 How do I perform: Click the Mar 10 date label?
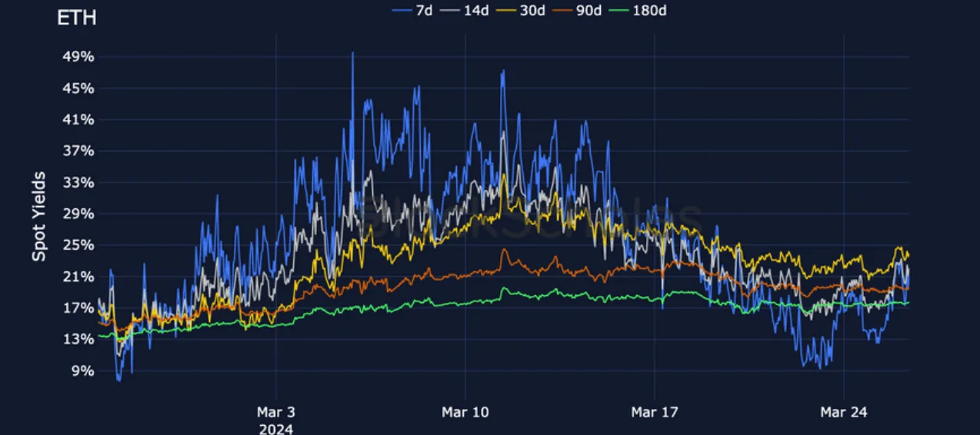(465, 413)
